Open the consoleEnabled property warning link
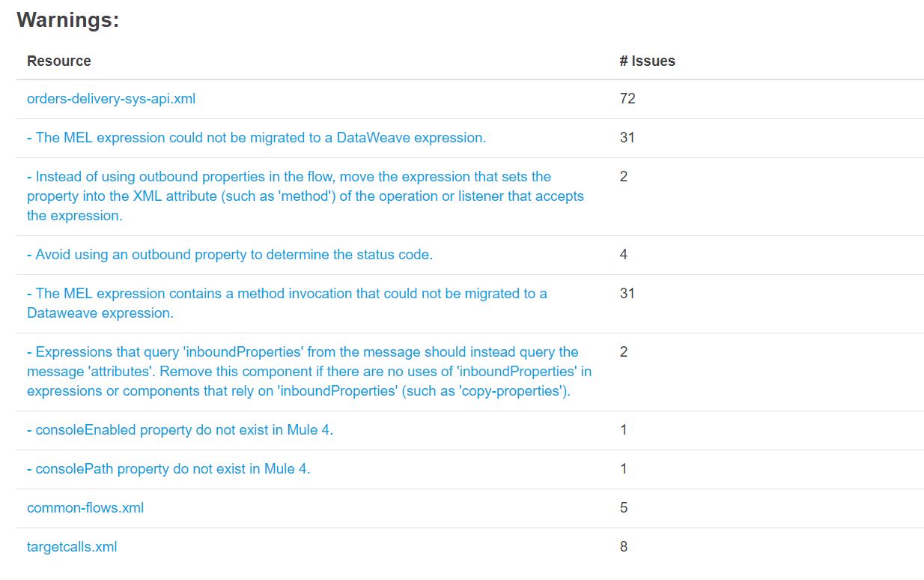This screenshot has width=924, height=580. click(180, 430)
